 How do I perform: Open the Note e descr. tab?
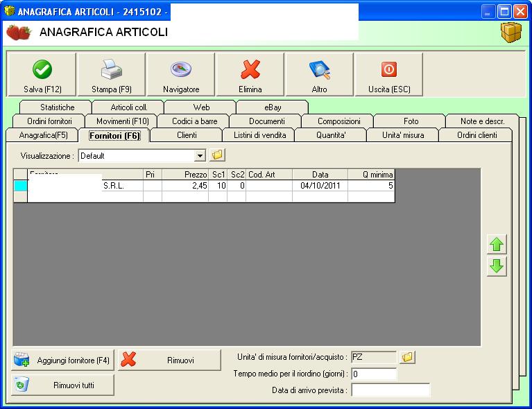(x=483, y=121)
